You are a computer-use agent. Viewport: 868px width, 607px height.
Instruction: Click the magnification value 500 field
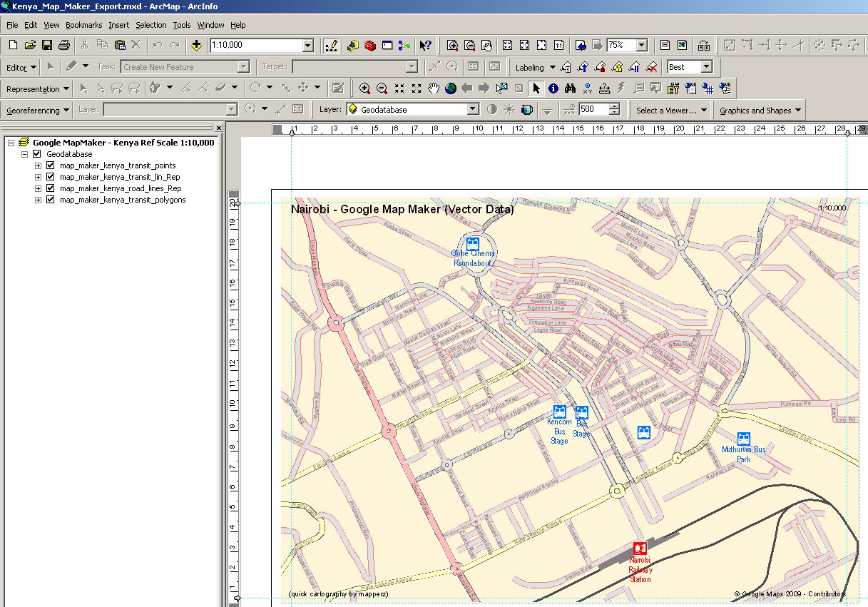pyautogui.click(x=593, y=110)
